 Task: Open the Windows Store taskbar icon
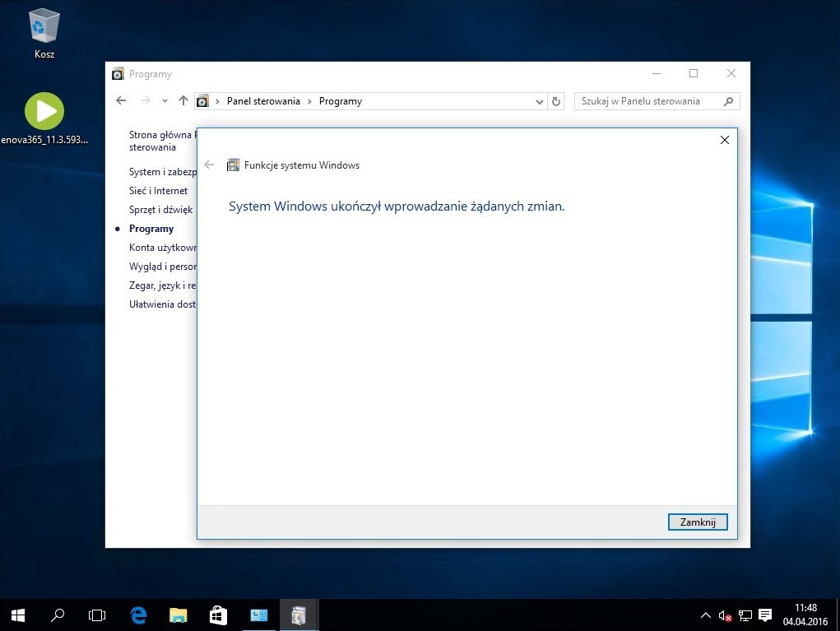click(218, 615)
